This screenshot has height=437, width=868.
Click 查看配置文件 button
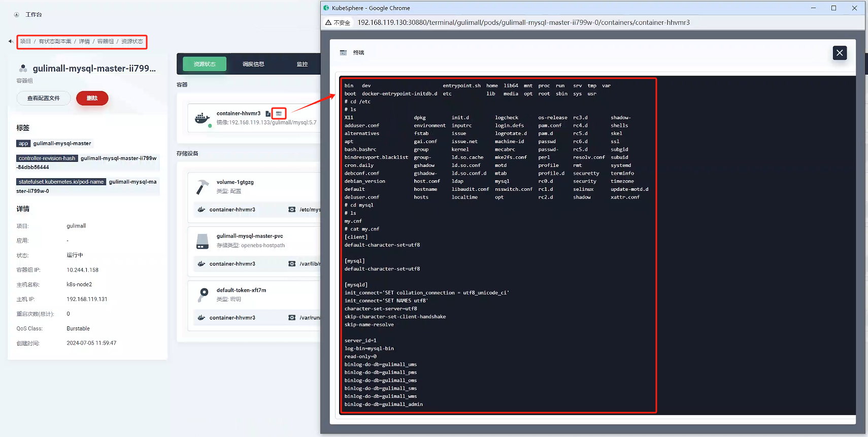(44, 98)
